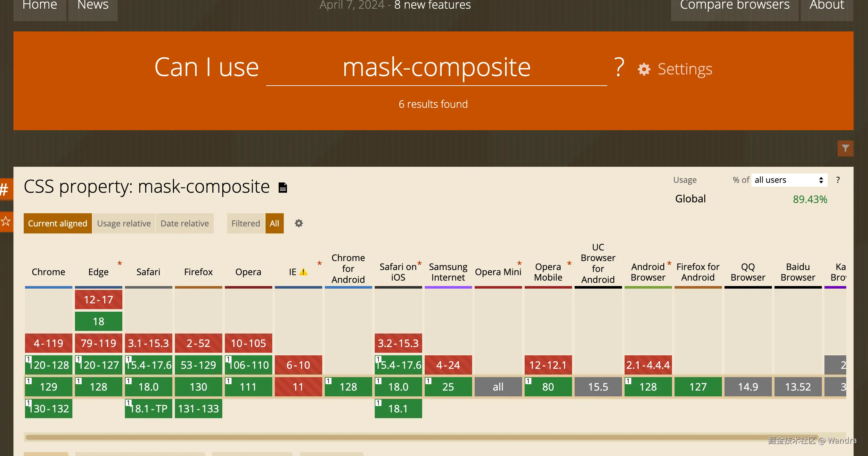Open the table settings gear next to All
Image resolution: width=868 pixels, height=456 pixels.
click(299, 223)
